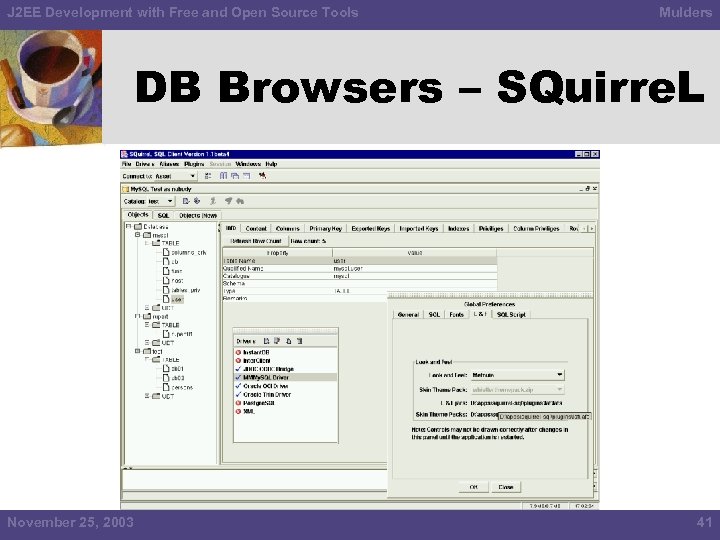
Task: Click the checkmark icon beside Oracle Thin Driver
Action: click(x=238, y=394)
